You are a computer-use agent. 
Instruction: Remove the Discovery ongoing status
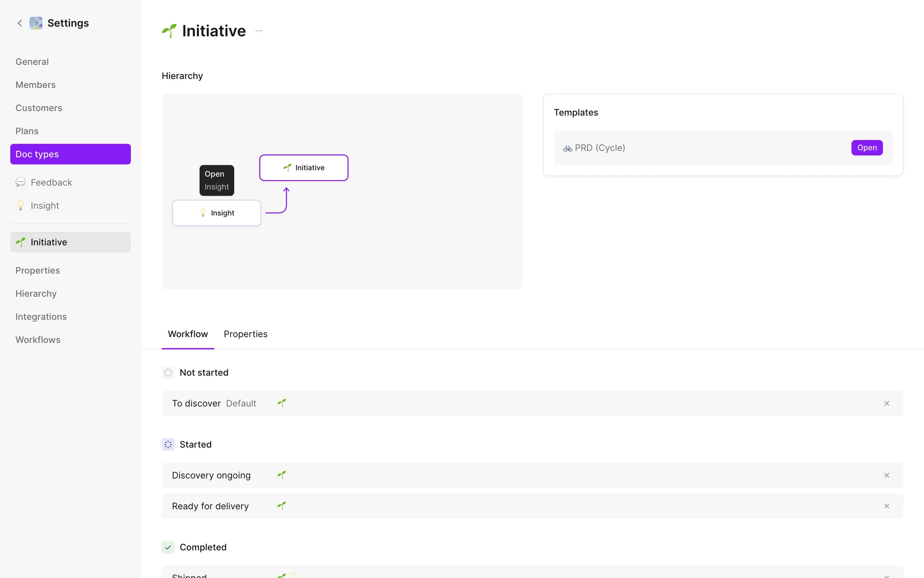[x=886, y=475]
